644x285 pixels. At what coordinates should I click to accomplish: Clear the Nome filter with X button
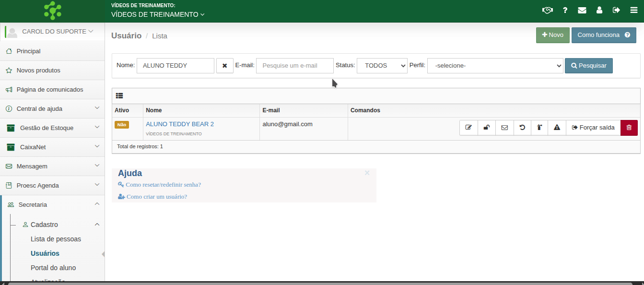[x=224, y=66]
